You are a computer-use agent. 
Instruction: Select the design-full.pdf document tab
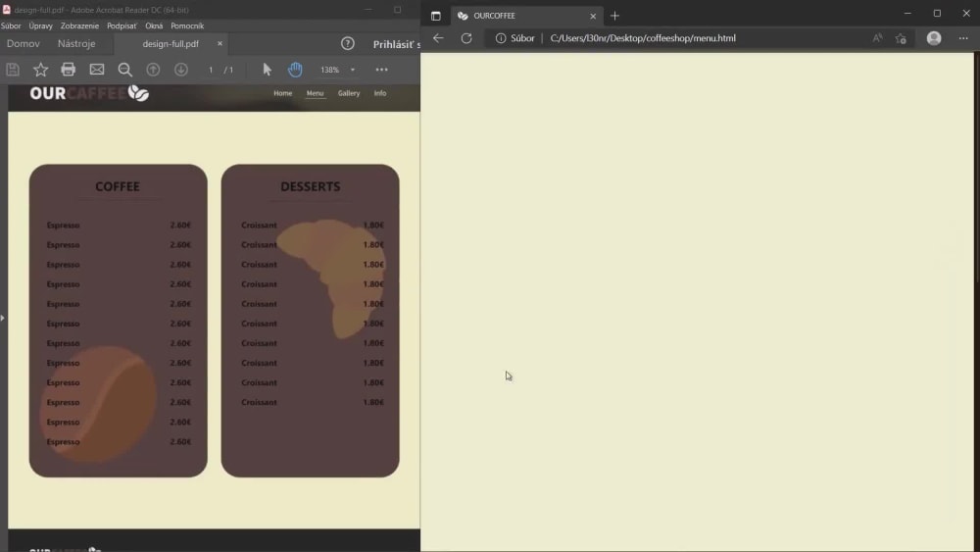click(171, 43)
